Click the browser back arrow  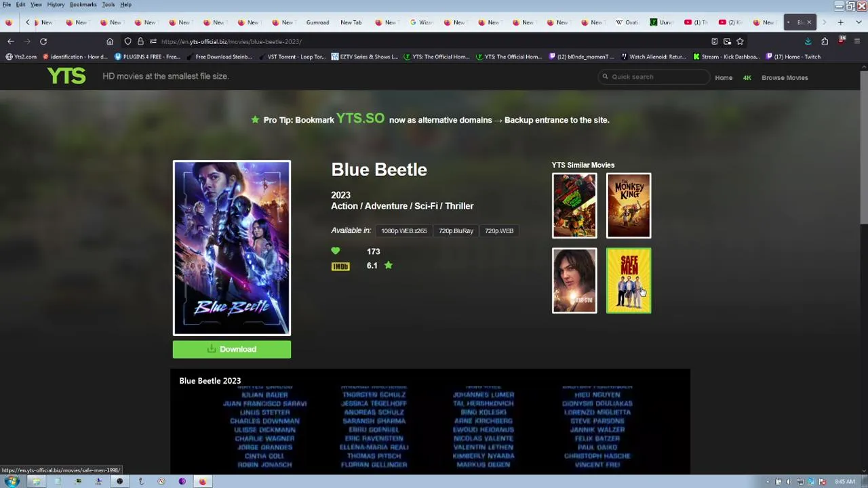tap(10, 41)
